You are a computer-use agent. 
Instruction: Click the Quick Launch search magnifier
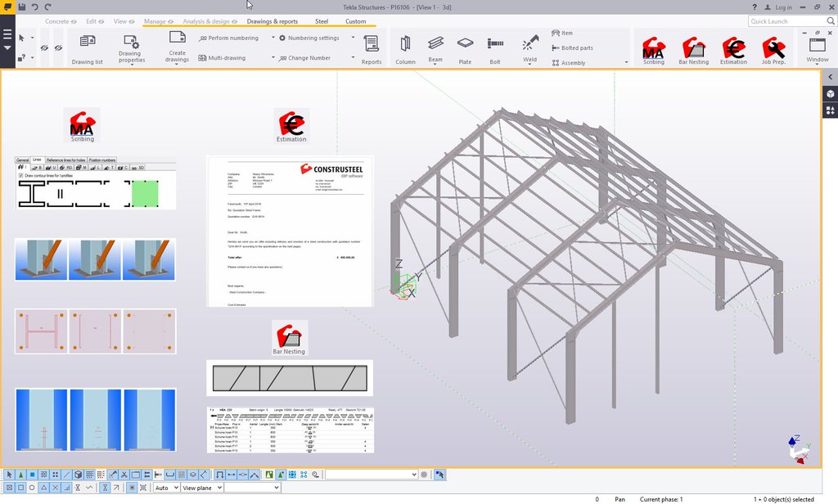click(831, 20)
